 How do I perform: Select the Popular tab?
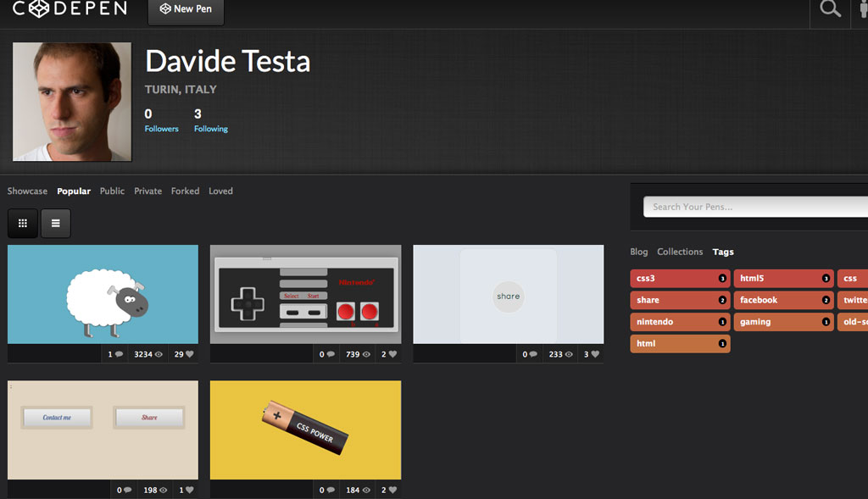(74, 191)
